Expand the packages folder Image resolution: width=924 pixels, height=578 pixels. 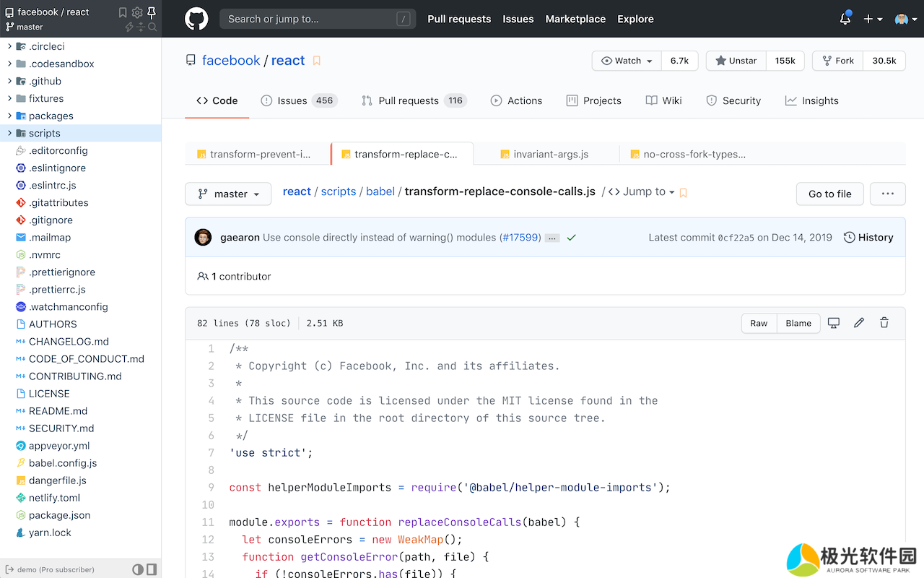pos(10,116)
